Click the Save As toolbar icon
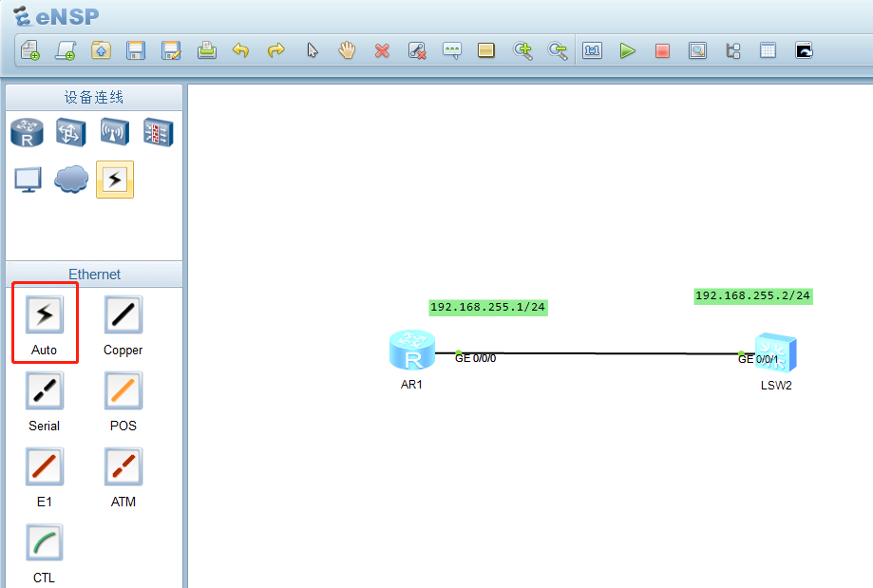Screen dimensions: 873x588 tap(171, 50)
